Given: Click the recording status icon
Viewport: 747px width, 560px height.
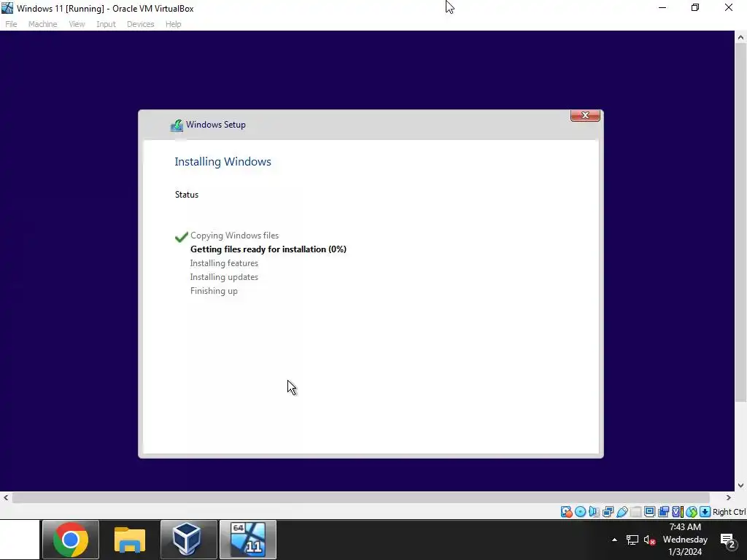Looking at the screenshot, I should tap(663, 512).
